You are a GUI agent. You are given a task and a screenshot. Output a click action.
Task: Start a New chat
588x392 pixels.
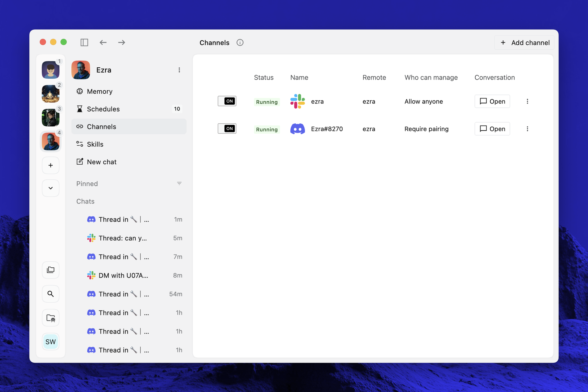pyautogui.click(x=129, y=162)
